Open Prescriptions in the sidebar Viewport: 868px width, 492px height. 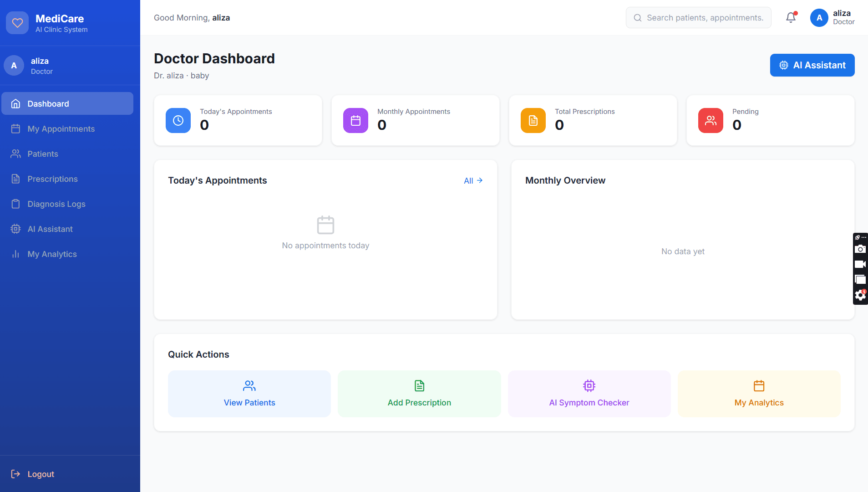67,179
